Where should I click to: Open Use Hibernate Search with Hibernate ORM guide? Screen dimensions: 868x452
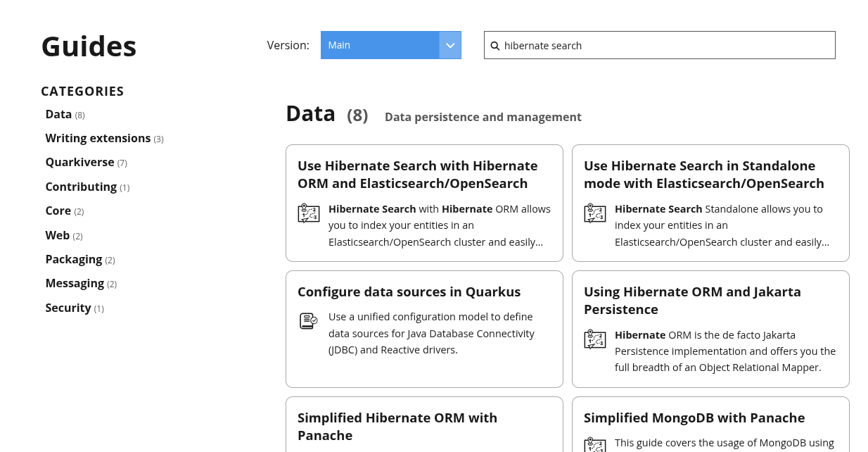[417, 175]
